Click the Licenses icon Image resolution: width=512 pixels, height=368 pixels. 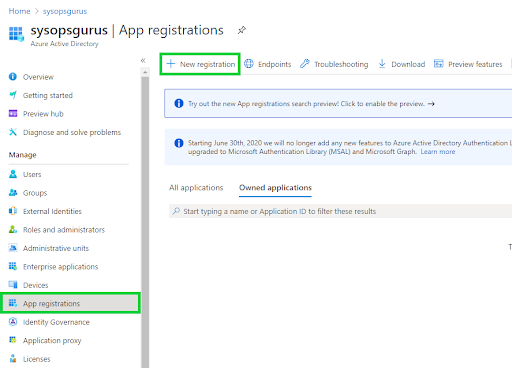click(x=13, y=359)
